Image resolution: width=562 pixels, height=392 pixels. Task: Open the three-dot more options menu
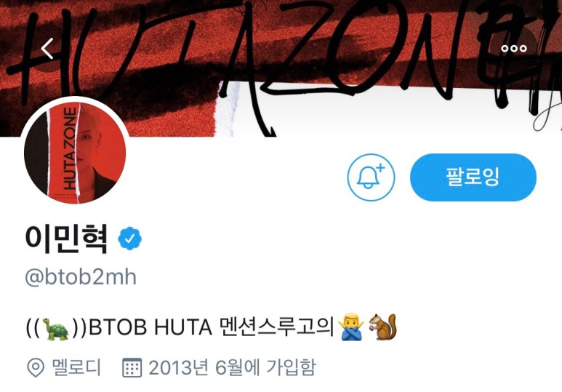pos(514,49)
